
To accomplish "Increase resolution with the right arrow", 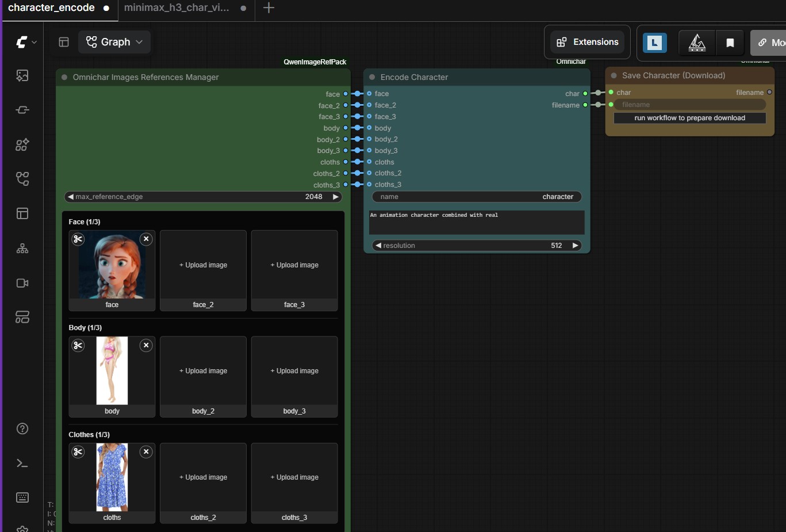I will click(x=575, y=246).
